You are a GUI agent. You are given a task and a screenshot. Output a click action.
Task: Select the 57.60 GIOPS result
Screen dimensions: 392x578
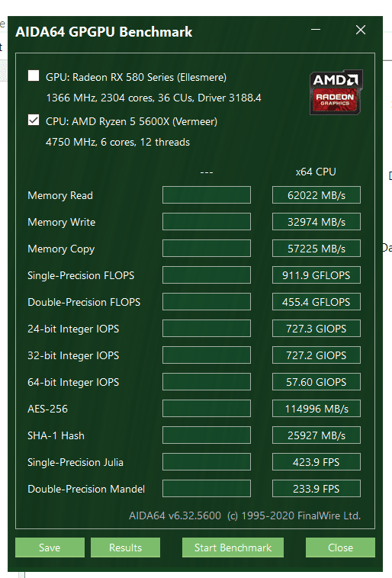click(x=316, y=382)
